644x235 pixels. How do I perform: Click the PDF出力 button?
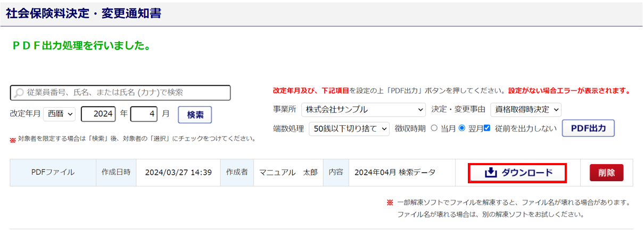pyautogui.click(x=588, y=128)
